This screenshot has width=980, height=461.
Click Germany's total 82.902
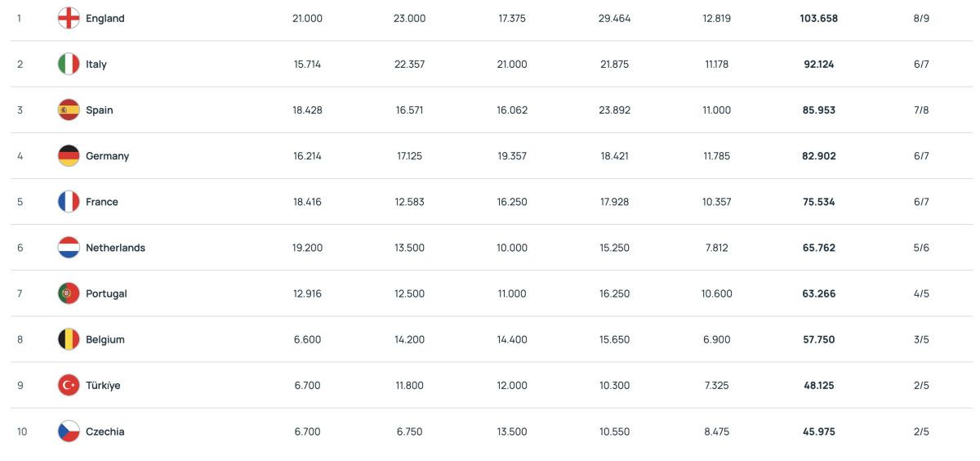pyautogui.click(x=818, y=155)
